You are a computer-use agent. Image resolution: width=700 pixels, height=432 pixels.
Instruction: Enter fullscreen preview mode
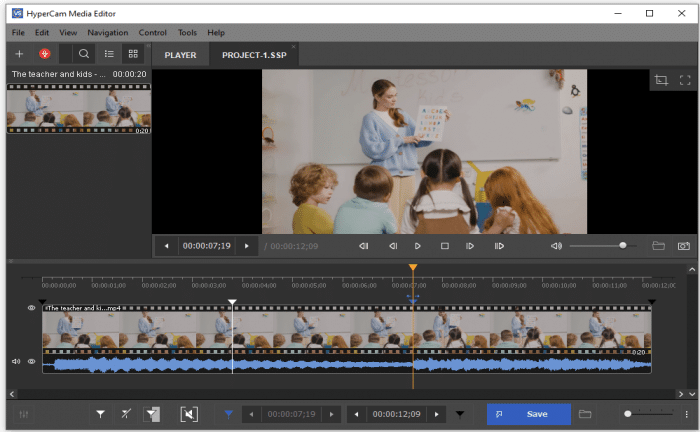pos(685,80)
